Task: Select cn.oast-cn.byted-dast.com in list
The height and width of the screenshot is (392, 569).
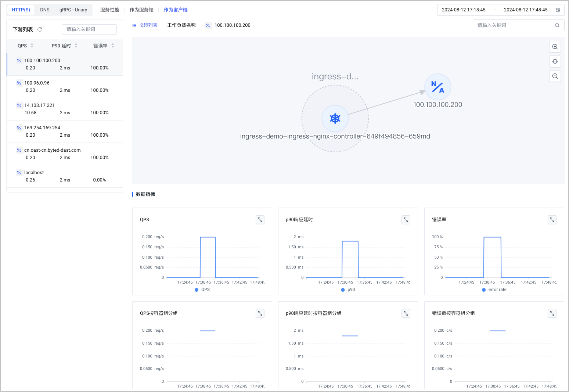Action: 65,154
